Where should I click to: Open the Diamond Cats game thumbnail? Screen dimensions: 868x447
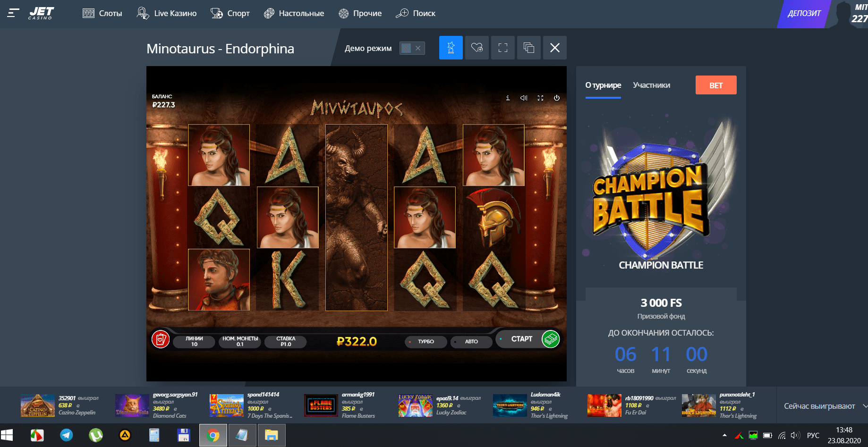[132, 405]
